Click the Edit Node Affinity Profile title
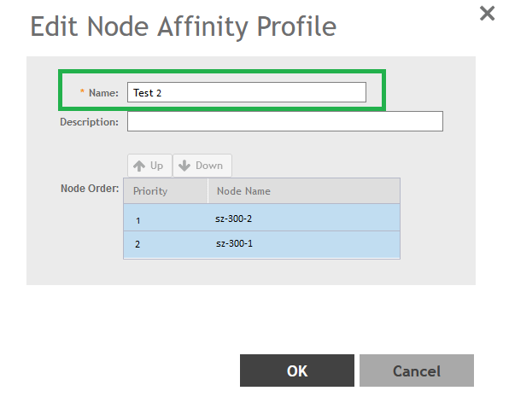Screen dimensions: 509x420 [184, 26]
